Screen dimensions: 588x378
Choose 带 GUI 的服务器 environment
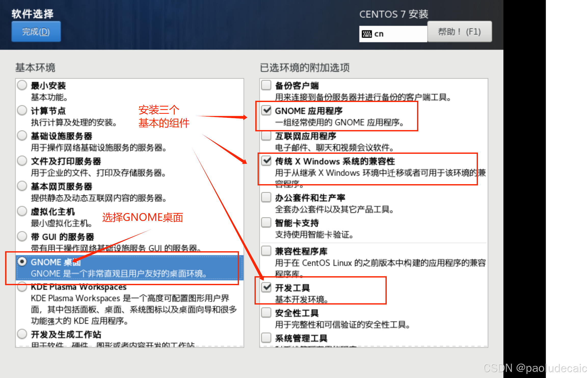tap(22, 236)
